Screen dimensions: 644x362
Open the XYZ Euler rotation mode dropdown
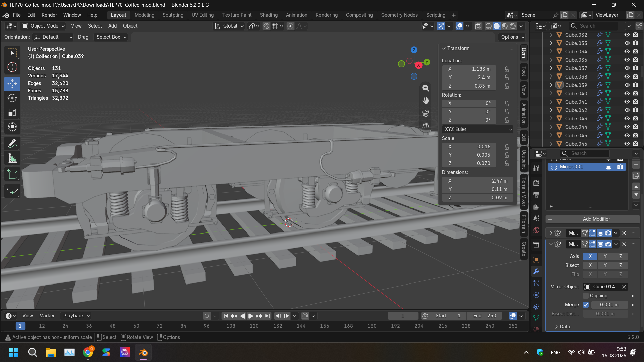tap(478, 129)
